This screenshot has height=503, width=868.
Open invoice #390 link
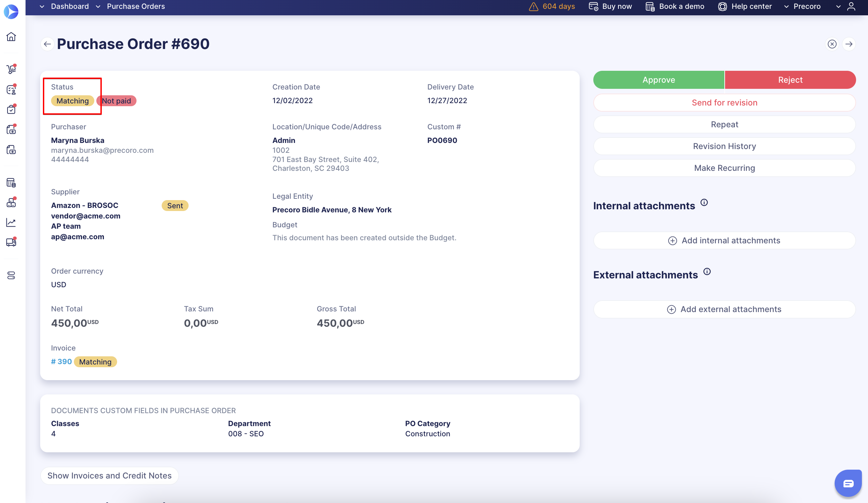(x=61, y=362)
